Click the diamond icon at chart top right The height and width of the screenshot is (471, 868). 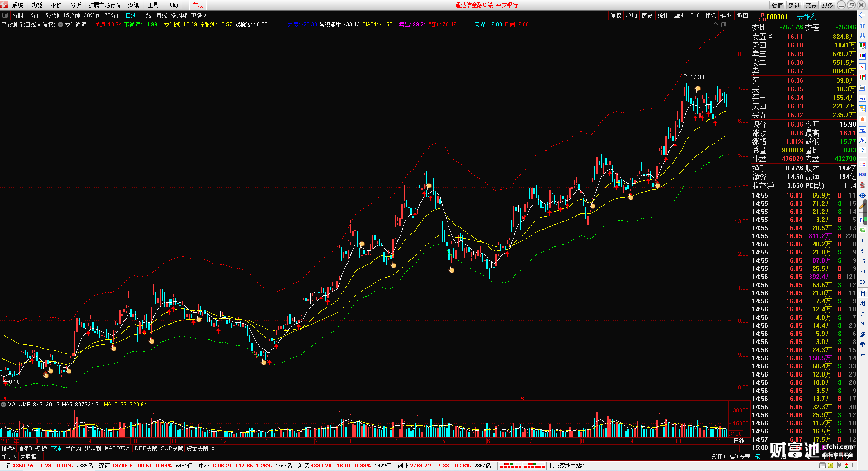point(715,24)
